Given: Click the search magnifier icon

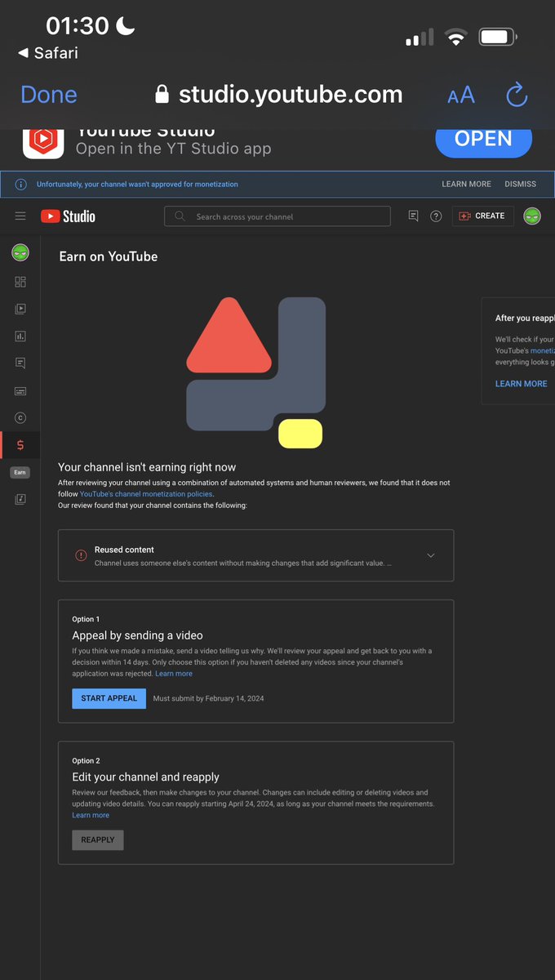Looking at the screenshot, I should (180, 216).
